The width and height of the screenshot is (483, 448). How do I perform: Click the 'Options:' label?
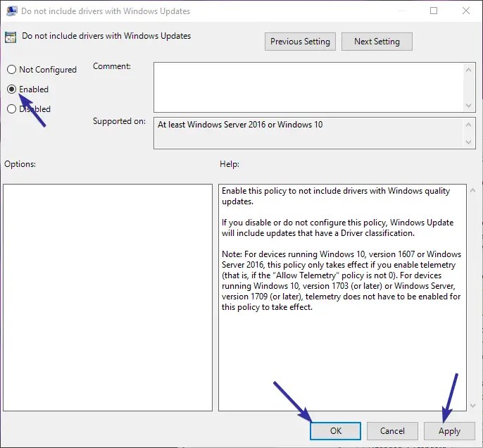tap(20, 164)
